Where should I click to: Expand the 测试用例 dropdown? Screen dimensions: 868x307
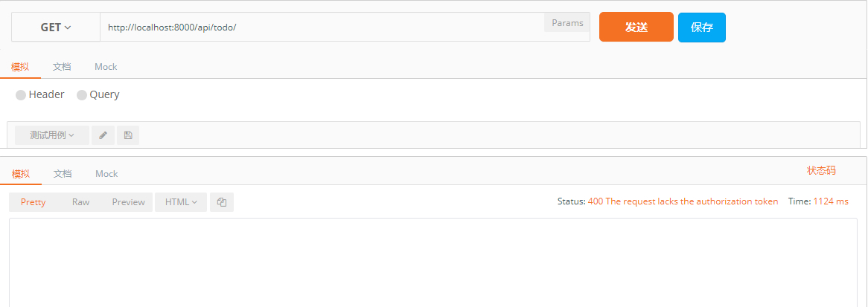coord(52,135)
